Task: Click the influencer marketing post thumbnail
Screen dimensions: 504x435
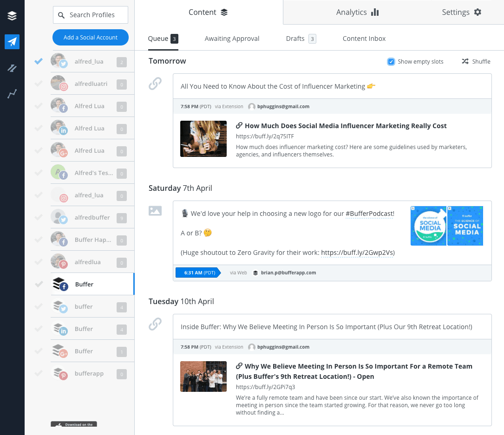Action: (203, 139)
